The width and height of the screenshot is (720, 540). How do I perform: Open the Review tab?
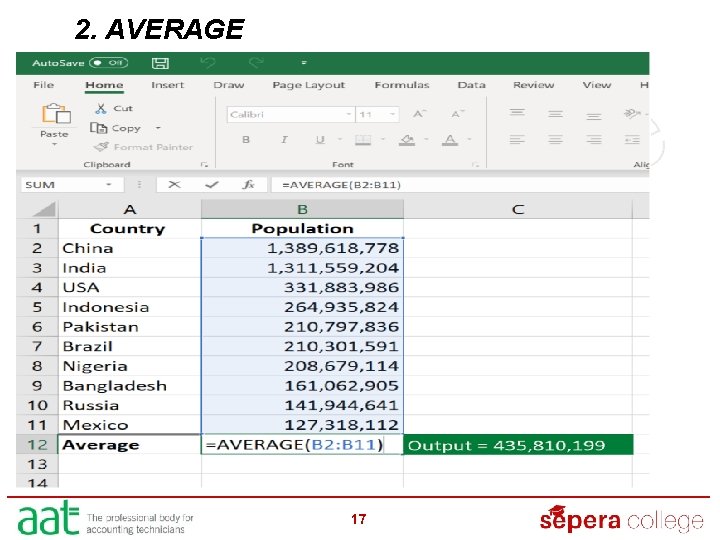coord(534,85)
